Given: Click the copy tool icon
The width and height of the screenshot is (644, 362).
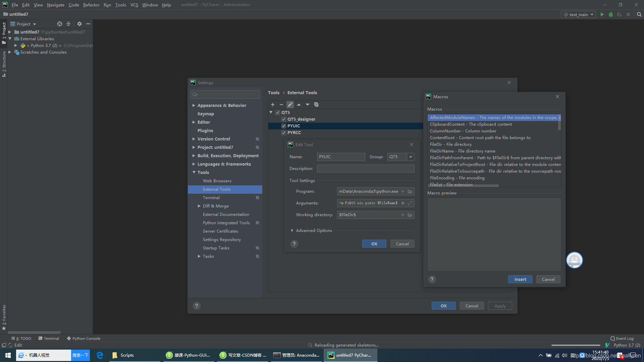Looking at the screenshot, I should pos(316,105).
